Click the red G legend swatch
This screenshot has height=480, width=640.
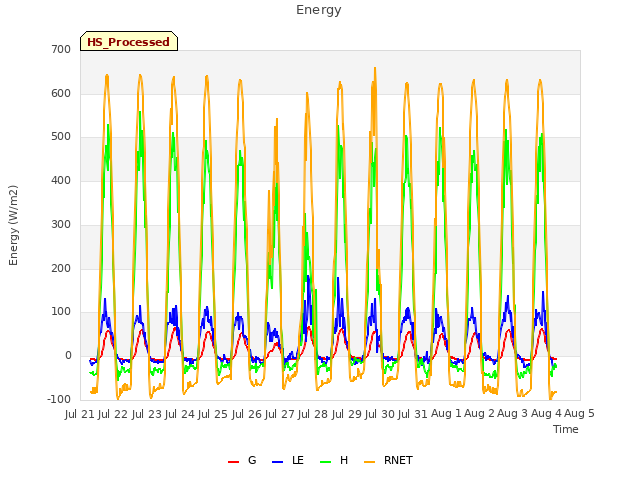(x=233, y=462)
